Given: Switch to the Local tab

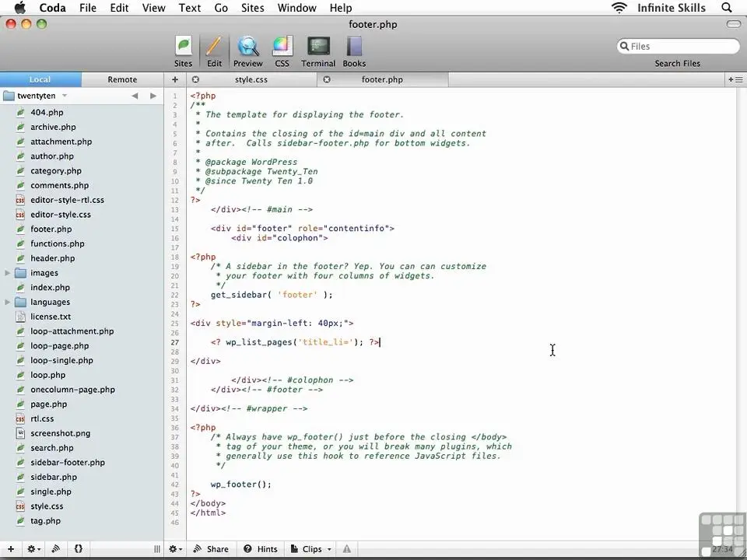Looking at the screenshot, I should pos(40,79).
